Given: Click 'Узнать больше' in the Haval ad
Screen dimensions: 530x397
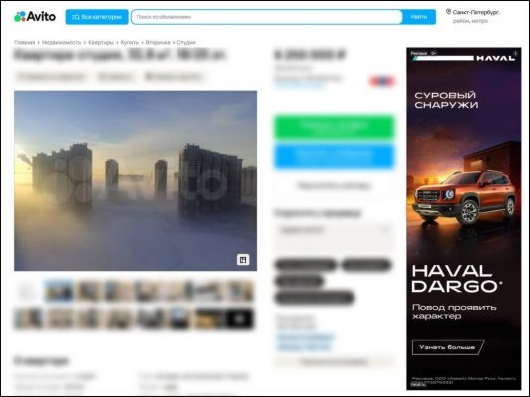Looking at the screenshot, I should click(x=448, y=347).
